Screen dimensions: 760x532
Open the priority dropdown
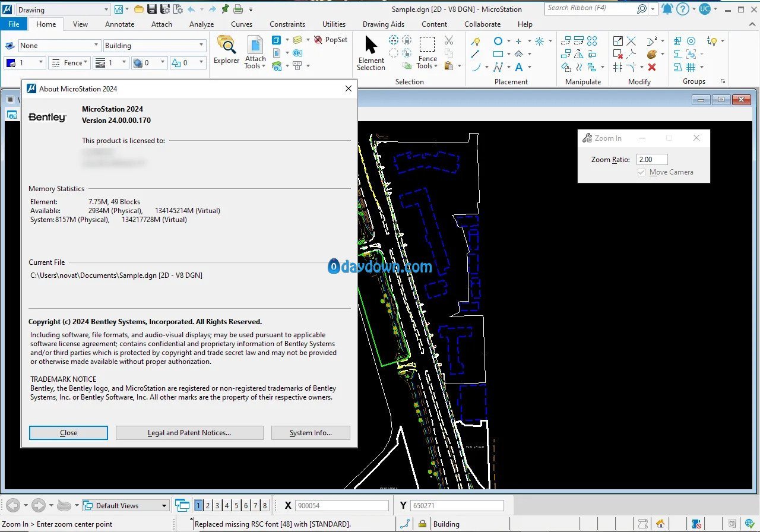point(188,62)
